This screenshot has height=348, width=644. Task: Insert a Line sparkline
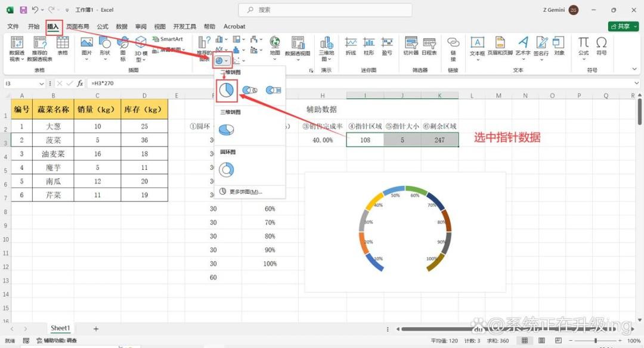tap(351, 46)
